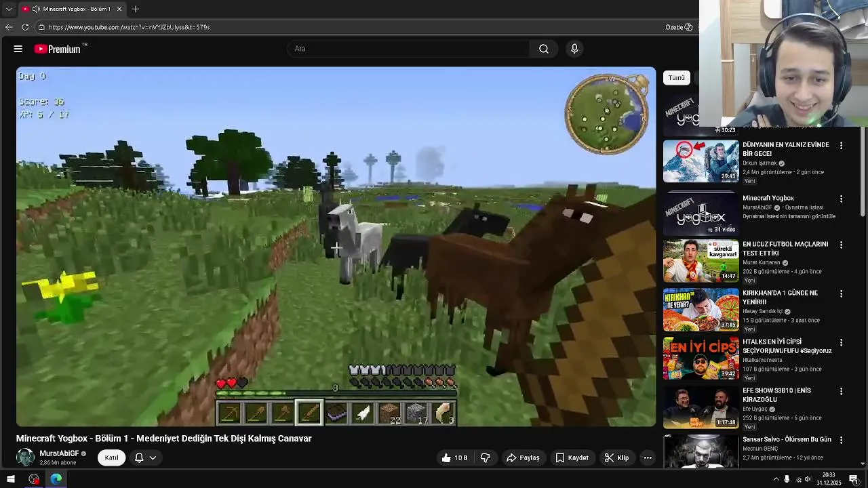Open a new browser tab
The image size is (868, 488).
[x=136, y=9]
